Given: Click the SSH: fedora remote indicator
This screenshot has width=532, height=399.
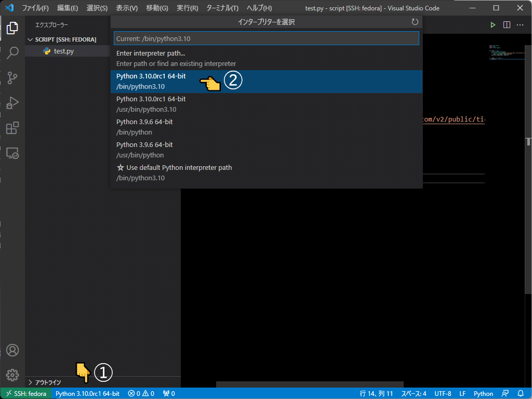Looking at the screenshot, I should 26,394.
